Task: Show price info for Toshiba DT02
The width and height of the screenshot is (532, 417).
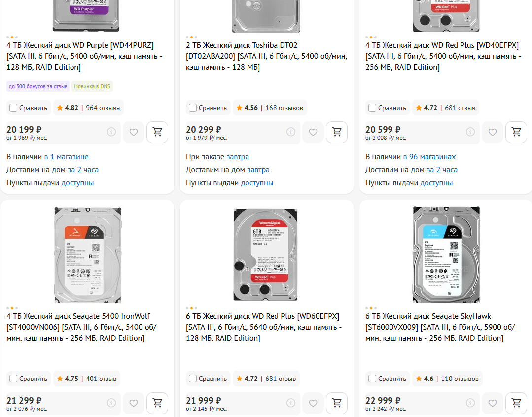Action: point(291,132)
